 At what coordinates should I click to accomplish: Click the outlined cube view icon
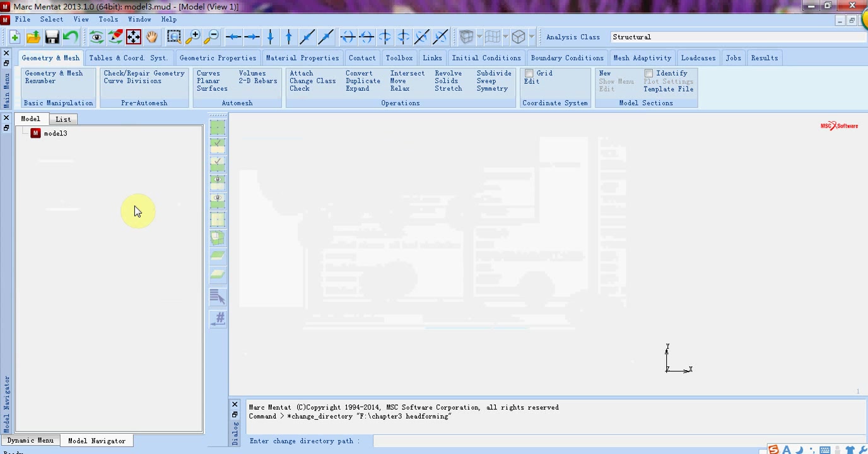pos(519,37)
